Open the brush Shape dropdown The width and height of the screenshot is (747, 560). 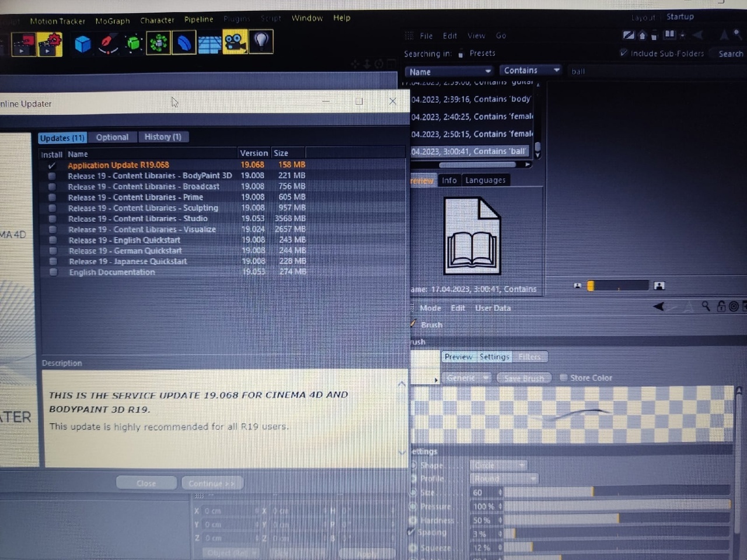498,466
